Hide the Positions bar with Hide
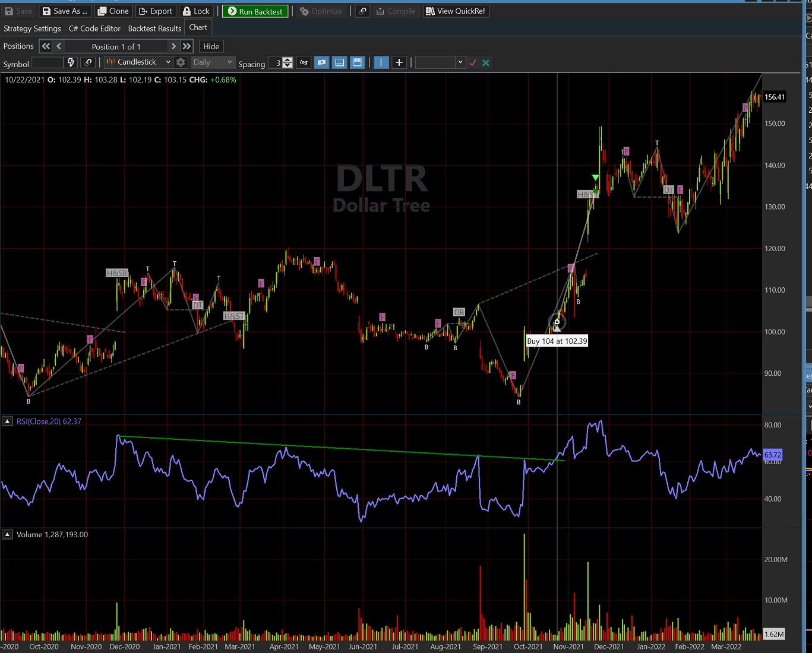 211,46
